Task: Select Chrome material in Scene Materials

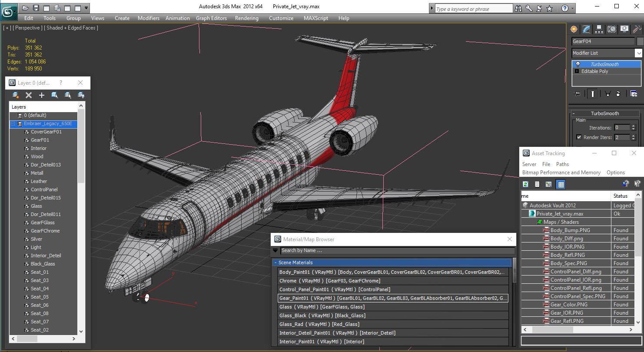Action: tap(393, 281)
